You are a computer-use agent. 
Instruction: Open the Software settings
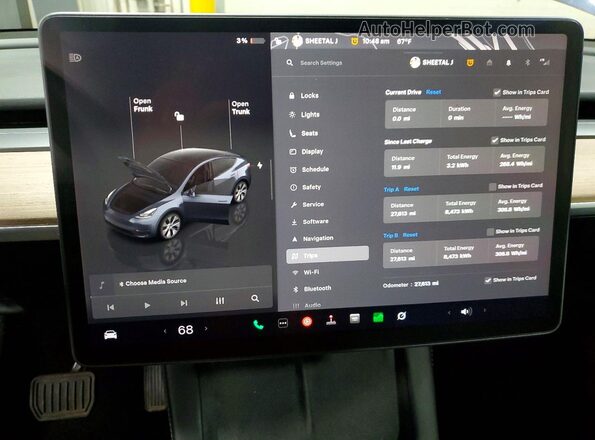tap(310, 222)
